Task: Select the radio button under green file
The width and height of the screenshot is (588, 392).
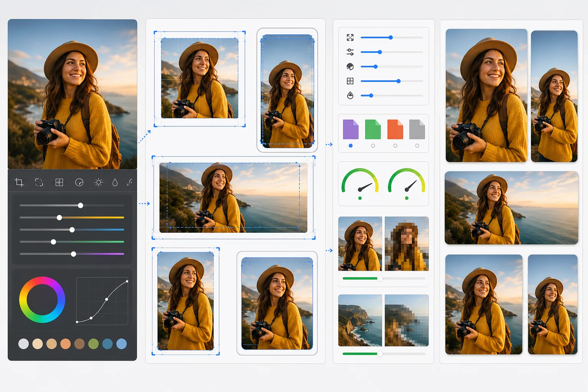Action: pos(373,145)
